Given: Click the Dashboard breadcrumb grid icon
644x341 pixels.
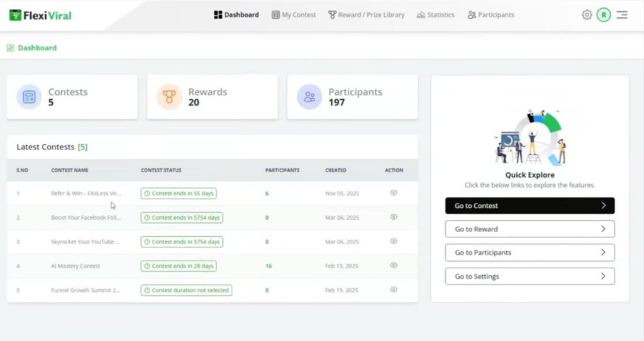Looking at the screenshot, I should click(x=10, y=48).
